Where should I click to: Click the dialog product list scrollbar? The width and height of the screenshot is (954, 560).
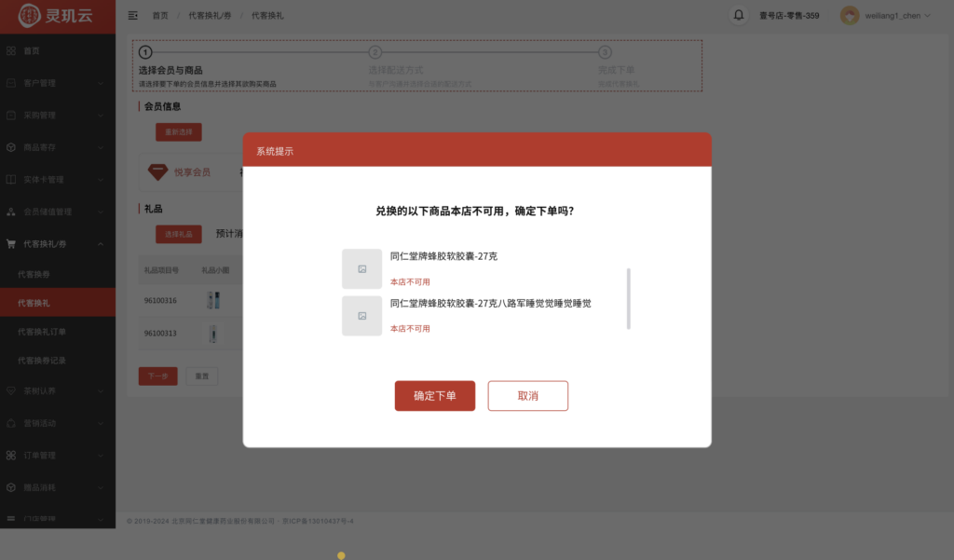(629, 299)
